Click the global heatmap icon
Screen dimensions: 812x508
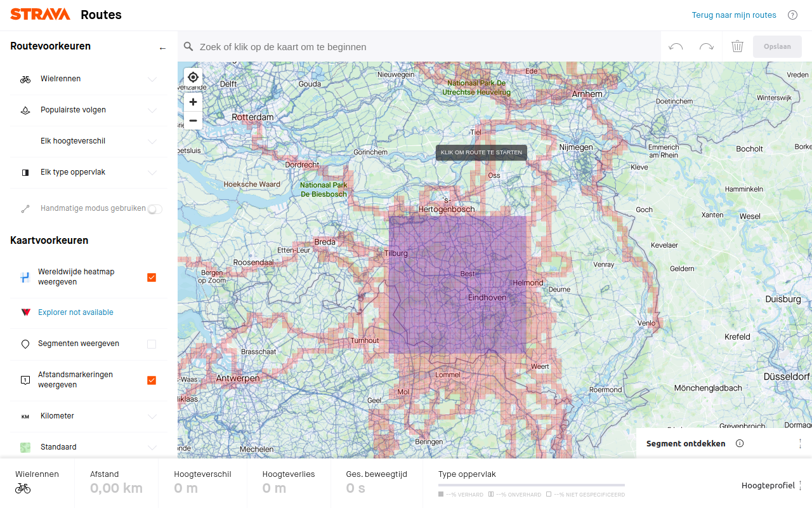tap(25, 277)
